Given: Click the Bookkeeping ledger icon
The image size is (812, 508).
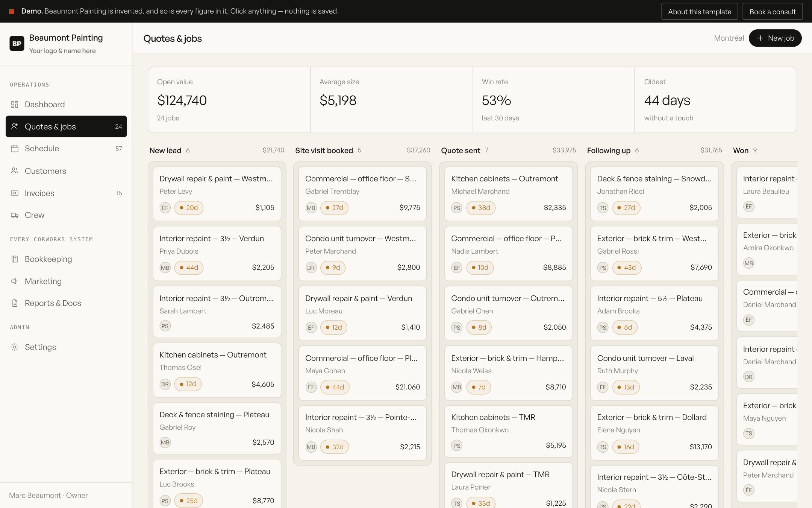Looking at the screenshot, I should click(x=15, y=259).
